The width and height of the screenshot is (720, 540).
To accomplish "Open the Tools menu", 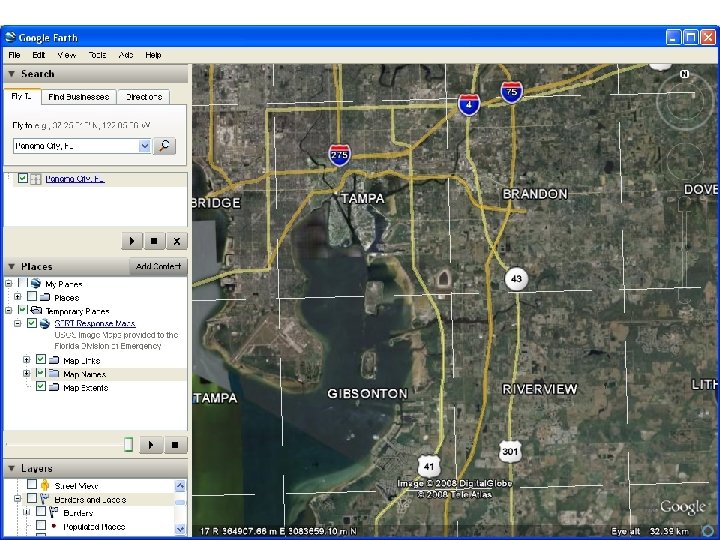I will 97,55.
